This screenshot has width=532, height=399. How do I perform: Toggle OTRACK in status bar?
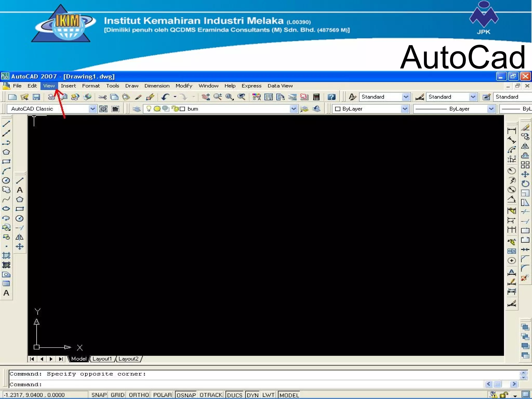pos(211,395)
